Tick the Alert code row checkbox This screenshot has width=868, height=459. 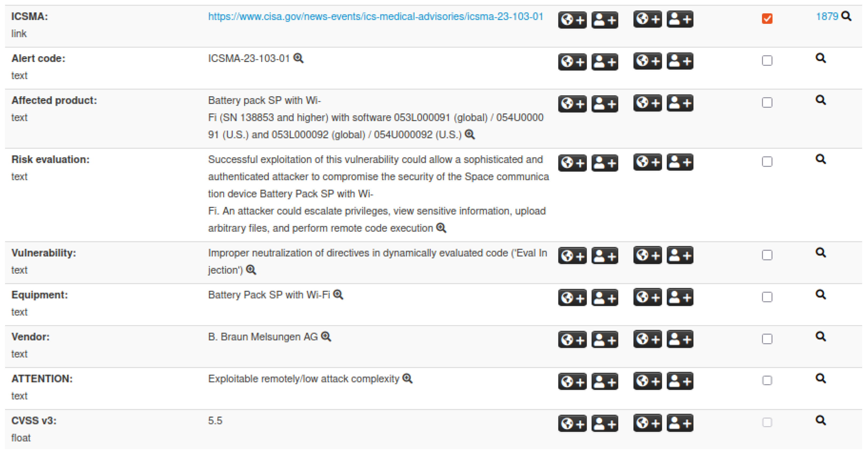767,61
